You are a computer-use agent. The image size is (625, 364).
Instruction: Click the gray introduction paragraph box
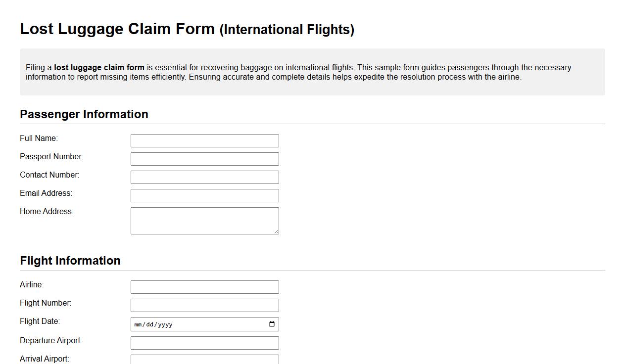pyautogui.click(x=312, y=72)
